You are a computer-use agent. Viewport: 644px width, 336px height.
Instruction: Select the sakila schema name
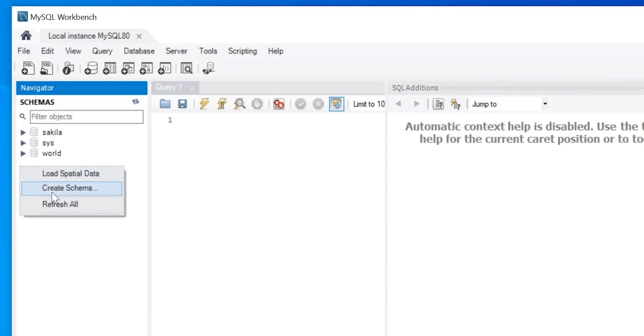pyautogui.click(x=52, y=132)
